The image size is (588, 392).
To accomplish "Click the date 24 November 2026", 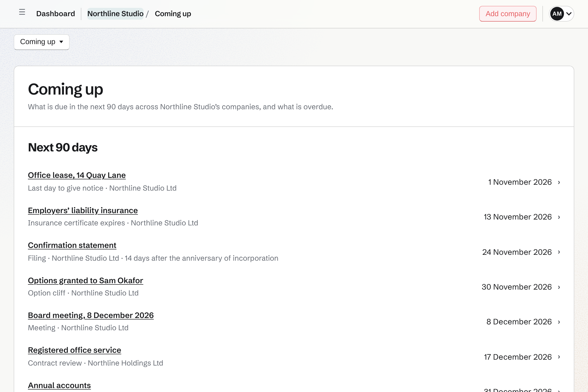I will [517, 252].
